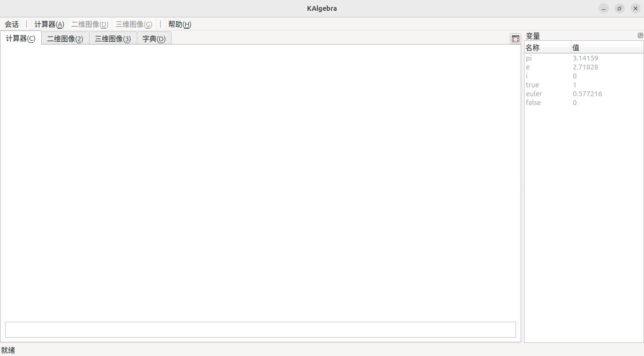The image size is (644, 356).
Task: Open the 三维图像(G) menu
Action: (134, 24)
